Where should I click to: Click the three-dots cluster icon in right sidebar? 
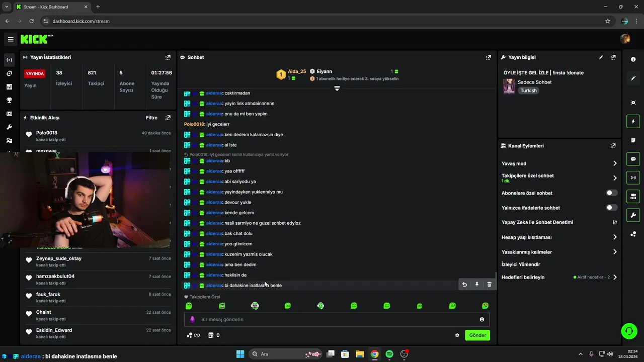(633, 234)
